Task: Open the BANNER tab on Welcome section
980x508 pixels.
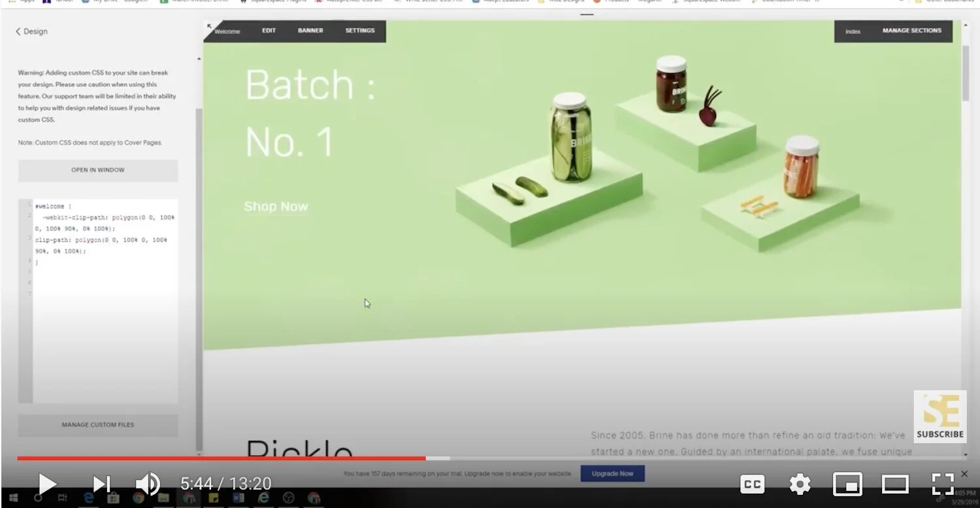Action: [x=310, y=31]
